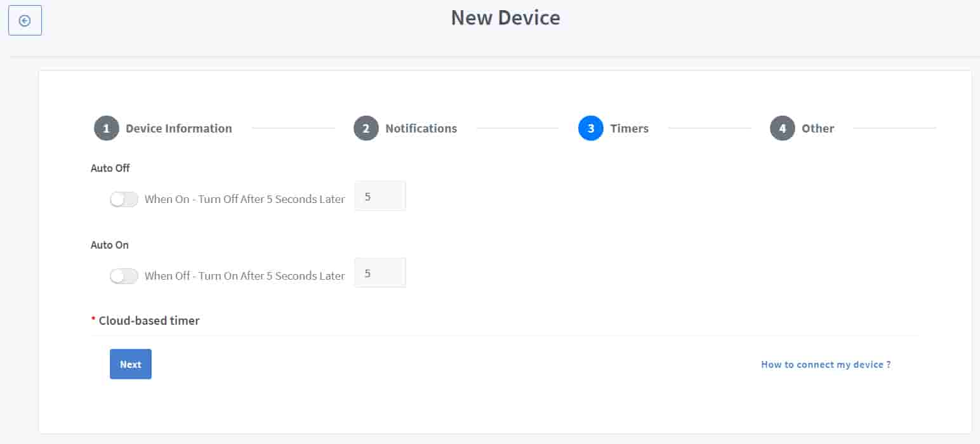The height and width of the screenshot is (444, 980).
Task: Click the step 1 circle icon
Action: coord(107,128)
